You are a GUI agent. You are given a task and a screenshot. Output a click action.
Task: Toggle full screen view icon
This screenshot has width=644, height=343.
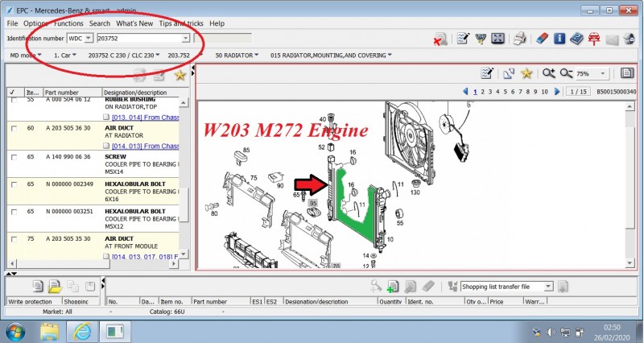497,39
